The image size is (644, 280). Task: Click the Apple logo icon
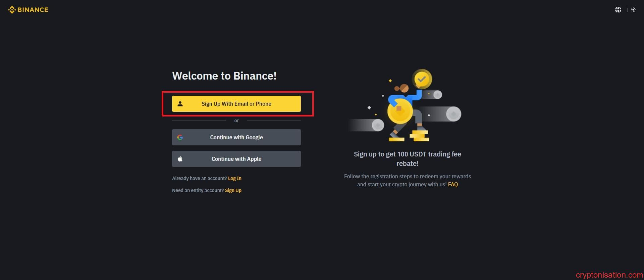click(180, 159)
